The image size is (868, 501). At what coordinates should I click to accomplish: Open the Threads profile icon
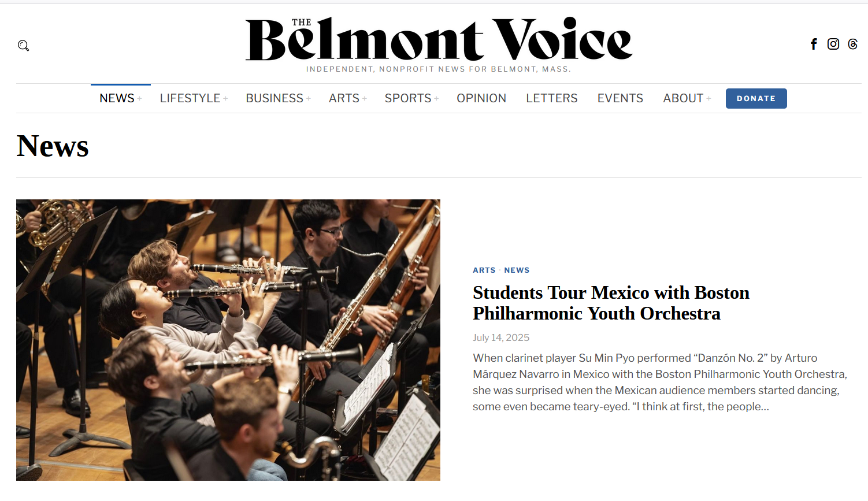coord(853,44)
